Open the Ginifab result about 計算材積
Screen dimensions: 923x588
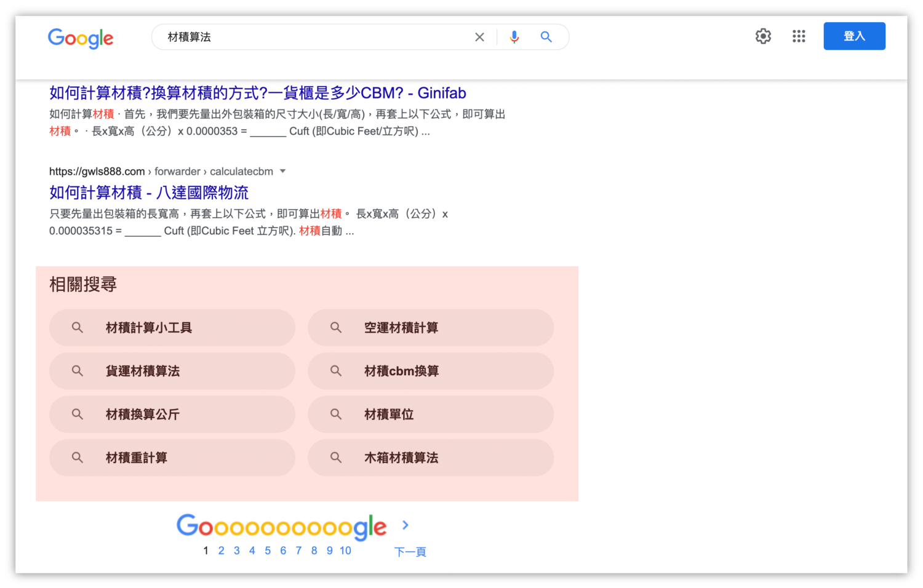257,93
